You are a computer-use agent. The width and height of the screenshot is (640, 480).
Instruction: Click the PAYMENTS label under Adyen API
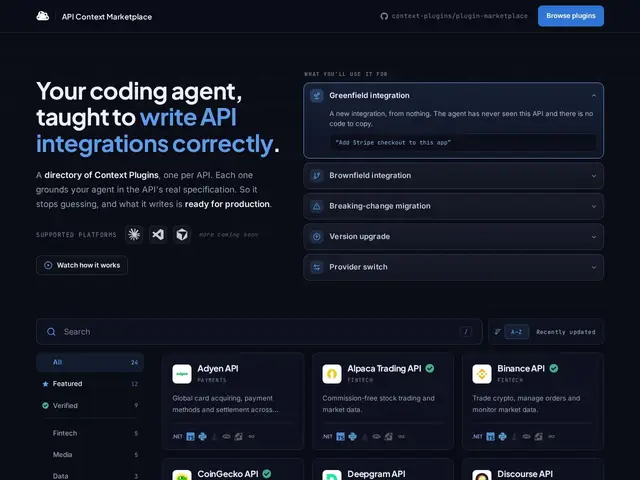click(x=211, y=380)
